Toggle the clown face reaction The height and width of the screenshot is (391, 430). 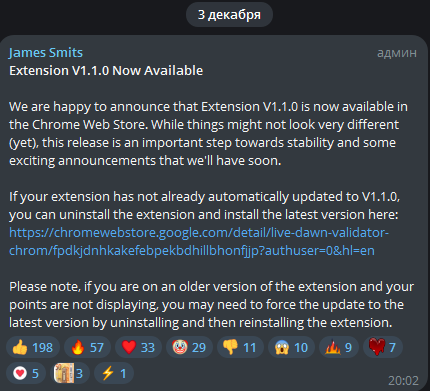(189, 347)
